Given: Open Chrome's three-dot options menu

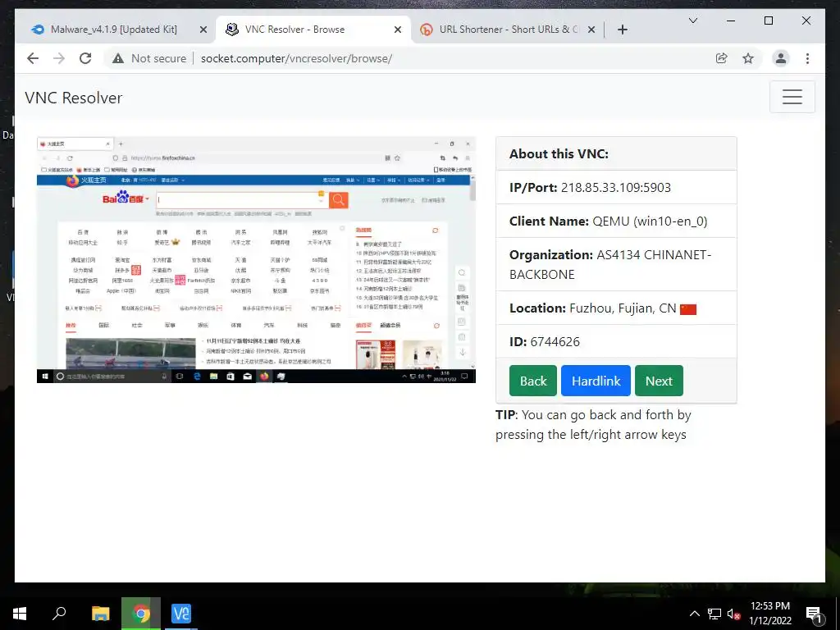Looking at the screenshot, I should tap(807, 58).
